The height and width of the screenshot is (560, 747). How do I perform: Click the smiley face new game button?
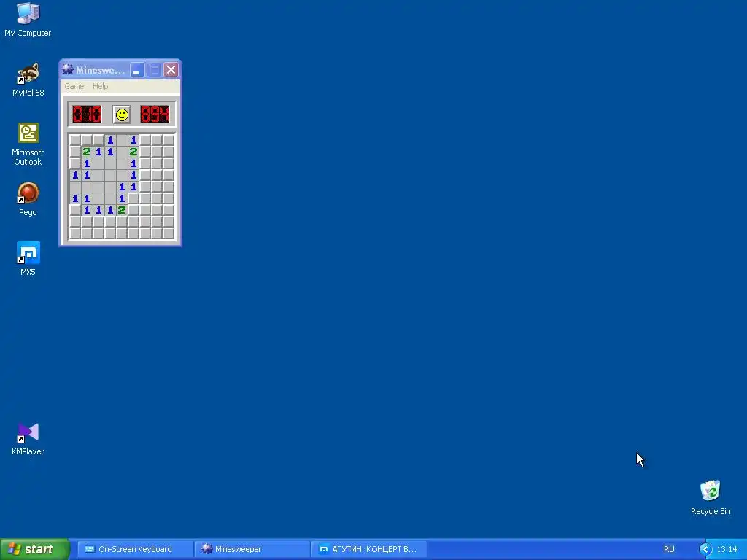point(122,114)
